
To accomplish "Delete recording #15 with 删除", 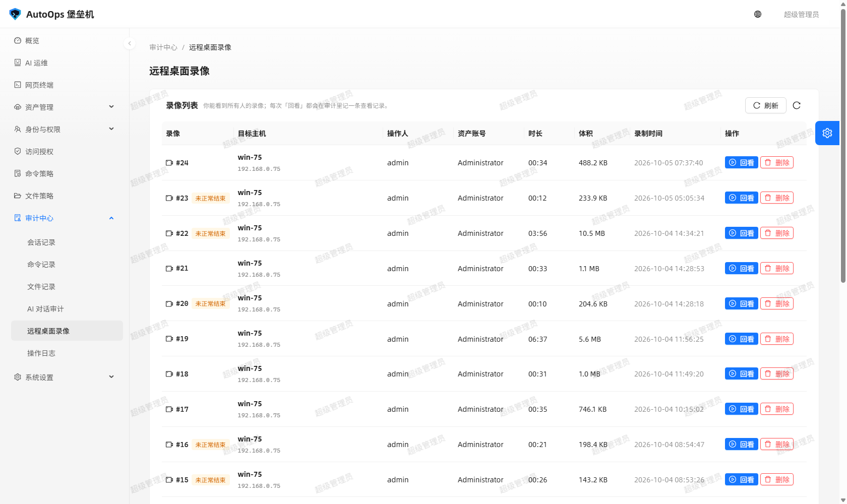I will tap(777, 479).
